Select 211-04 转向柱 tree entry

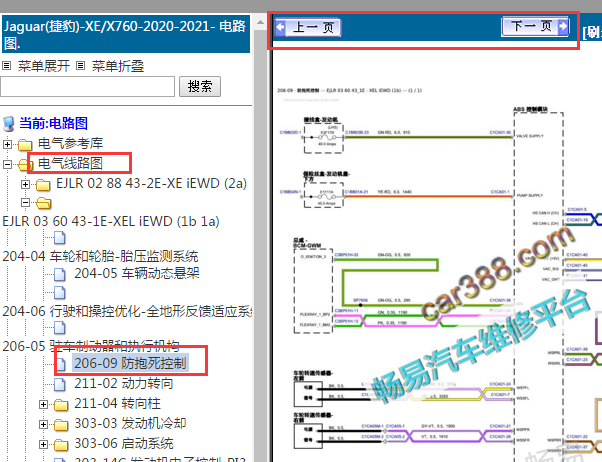[117, 403]
